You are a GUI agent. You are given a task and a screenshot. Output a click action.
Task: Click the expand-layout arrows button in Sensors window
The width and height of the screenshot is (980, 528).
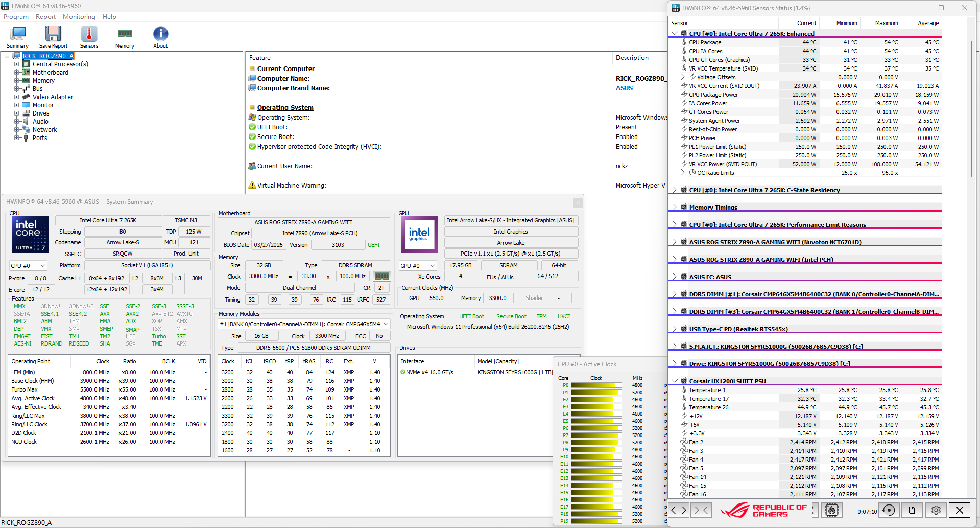[x=679, y=510]
